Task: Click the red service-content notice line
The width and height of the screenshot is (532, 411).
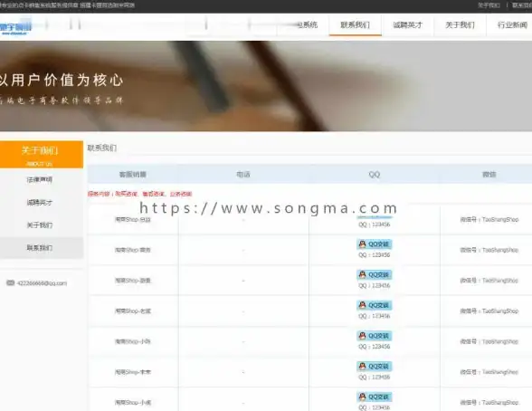Action: 139,194
